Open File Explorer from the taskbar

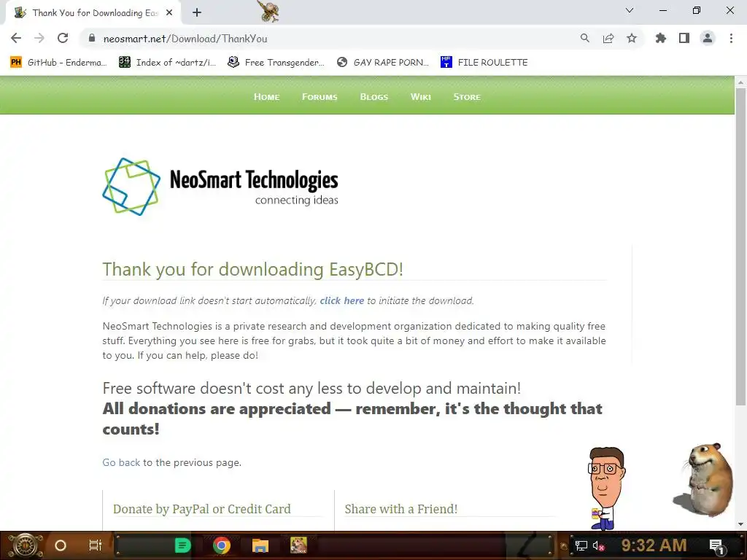point(260,545)
